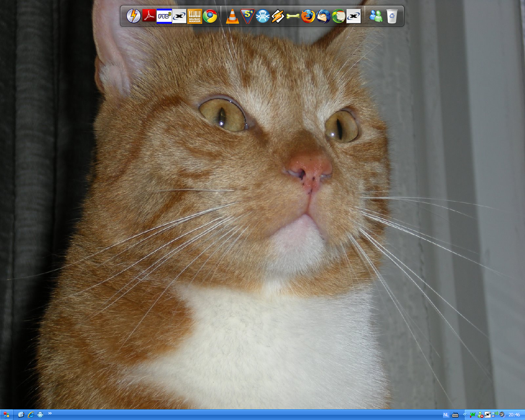Open the volume speaker tray icon
This screenshot has height=420, width=525.
(502, 415)
